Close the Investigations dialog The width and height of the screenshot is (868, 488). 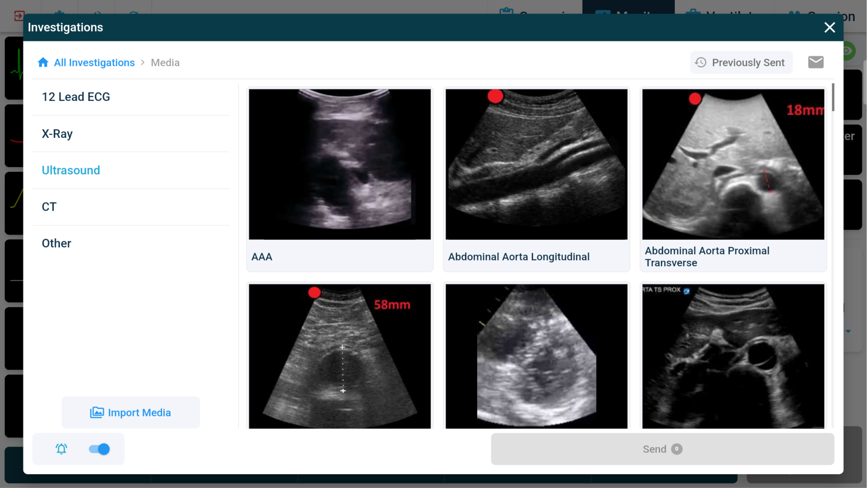pos(829,27)
